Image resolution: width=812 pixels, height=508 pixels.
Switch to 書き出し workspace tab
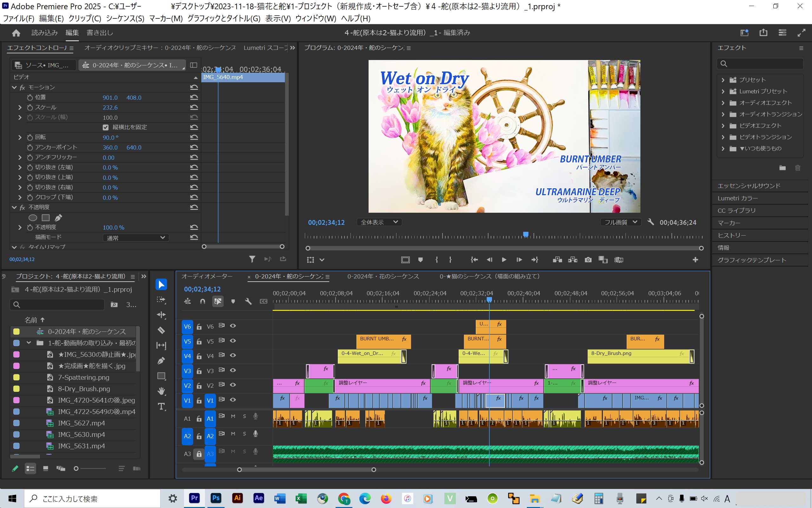point(100,33)
